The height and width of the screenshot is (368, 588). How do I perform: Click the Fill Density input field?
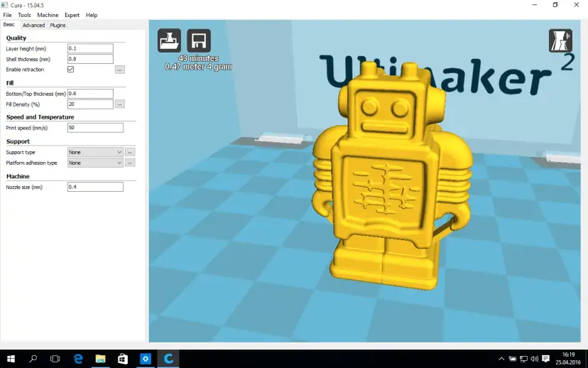pos(90,104)
